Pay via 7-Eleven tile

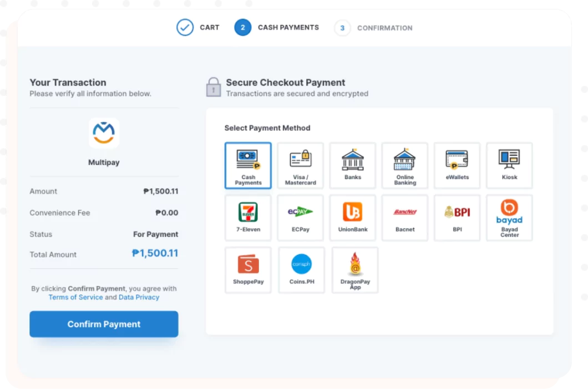tap(248, 218)
